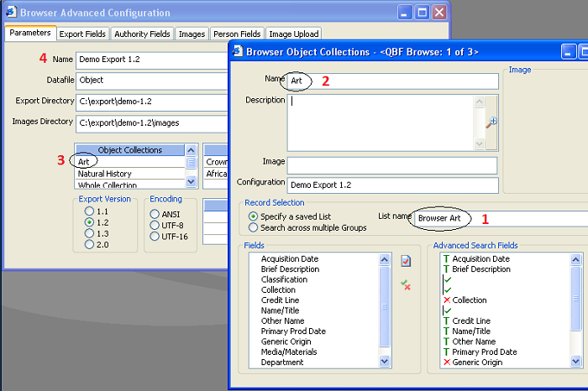Image resolution: width=588 pixels, height=391 pixels.
Task: Click the Name field containing Demo Export 1.2
Action: coord(152,60)
